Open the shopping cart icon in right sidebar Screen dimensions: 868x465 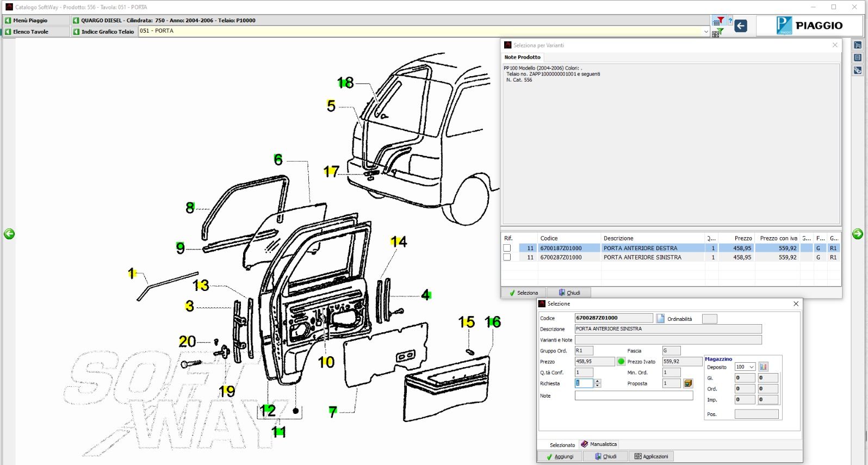[858, 45]
